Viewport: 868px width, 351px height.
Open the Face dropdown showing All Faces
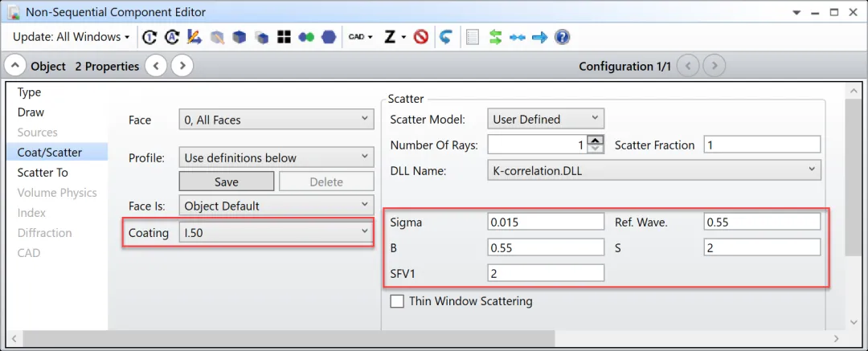pyautogui.click(x=276, y=120)
